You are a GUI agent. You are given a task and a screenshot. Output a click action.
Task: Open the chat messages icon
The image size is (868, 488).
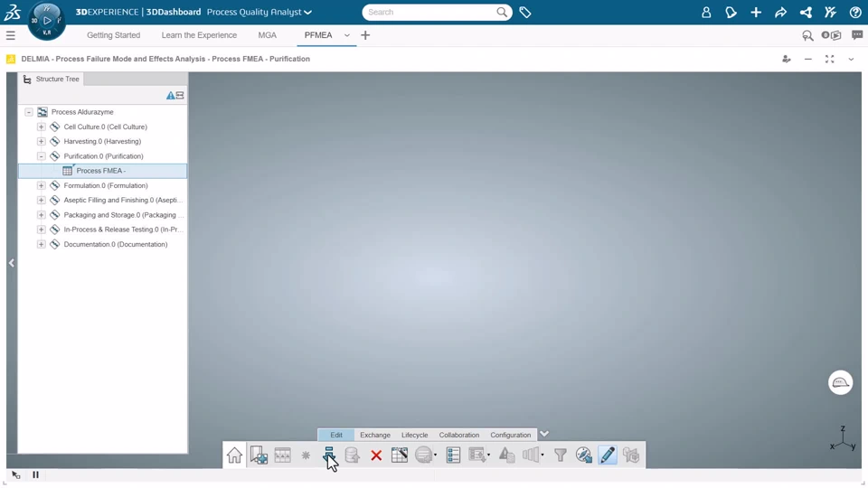point(857,35)
